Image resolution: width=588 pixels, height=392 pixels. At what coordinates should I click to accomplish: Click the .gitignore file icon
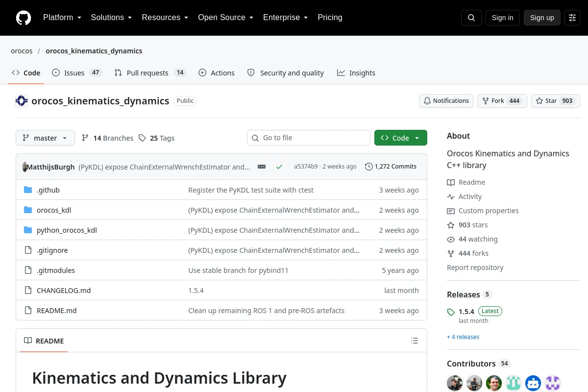pyautogui.click(x=28, y=250)
